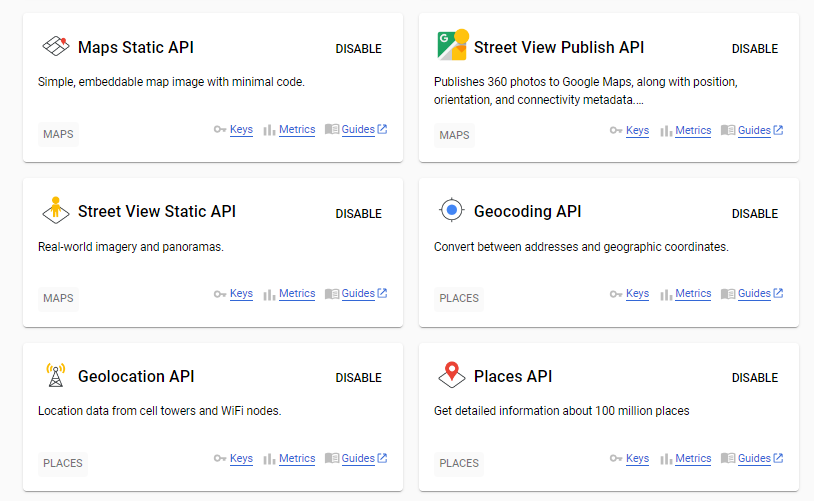View Metrics for Street View Publish API
Viewport: 814px width, 501px height.
point(693,130)
